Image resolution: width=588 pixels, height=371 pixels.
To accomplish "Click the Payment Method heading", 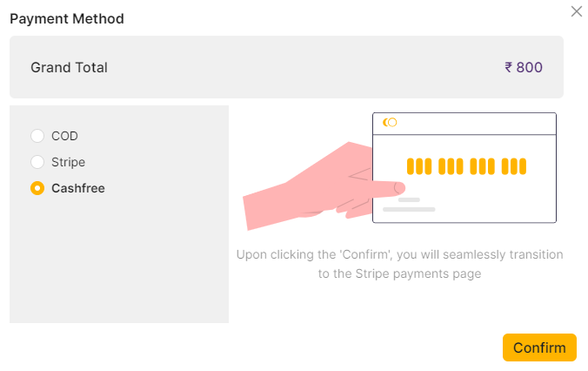I will point(66,18).
